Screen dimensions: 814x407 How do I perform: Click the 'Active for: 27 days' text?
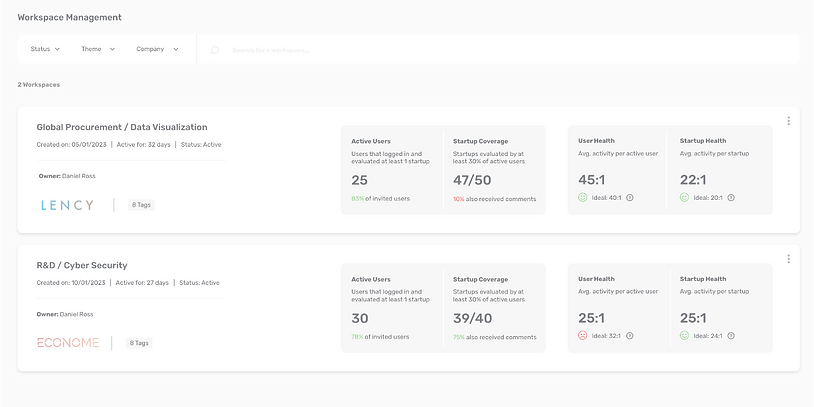(142, 283)
